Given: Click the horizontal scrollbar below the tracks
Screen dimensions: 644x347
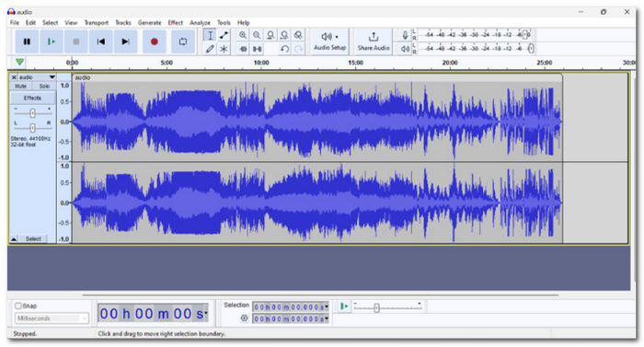Looking at the screenshot, I should [x=320, y=295].
